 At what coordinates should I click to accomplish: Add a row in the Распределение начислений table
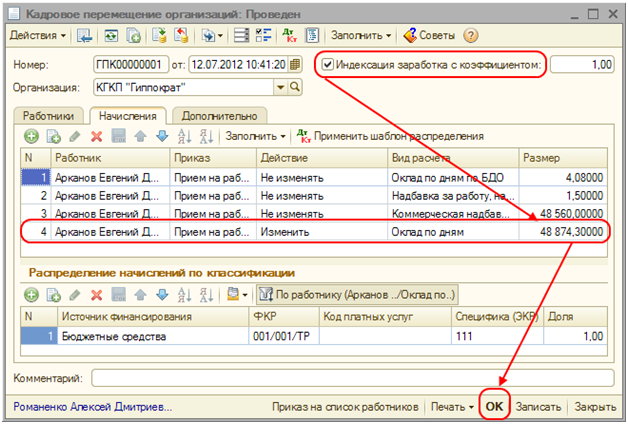point(31,295)
